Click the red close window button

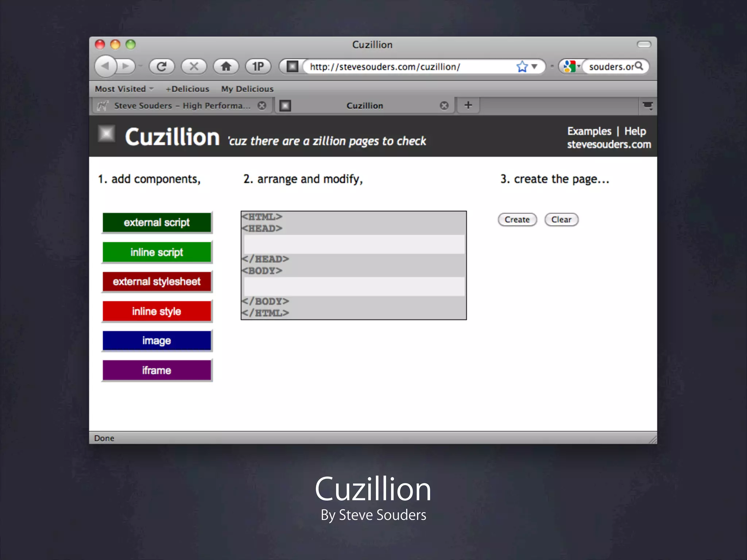point(100,44)
